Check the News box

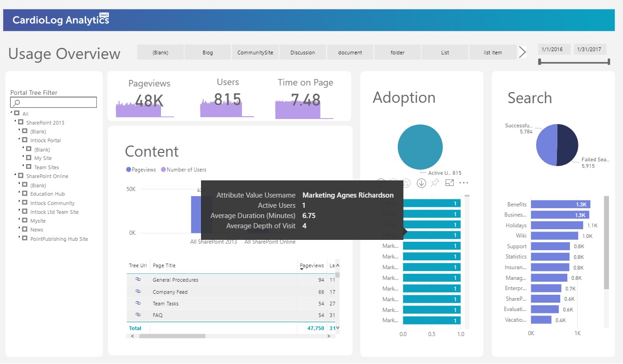tap(25, 229)
